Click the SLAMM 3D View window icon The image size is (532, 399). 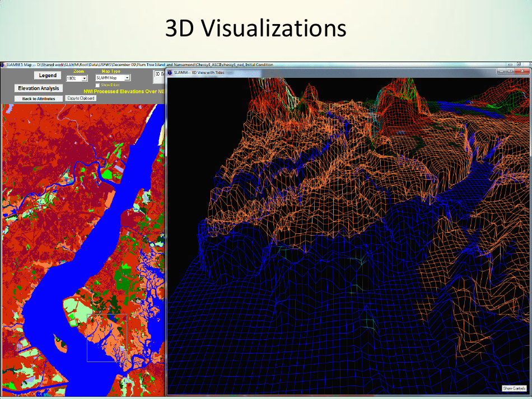(170, 72)
